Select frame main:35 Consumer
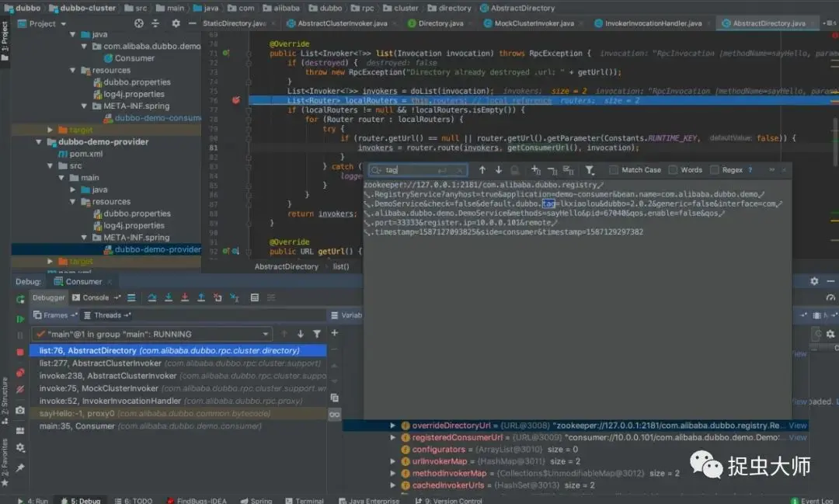The image size is (839, 504). point(178,426)
